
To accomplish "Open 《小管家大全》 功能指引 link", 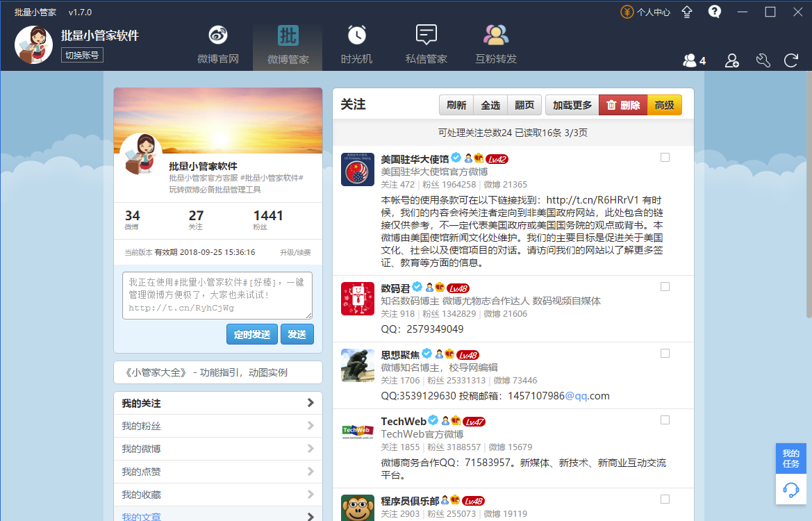I will (x=218, y=372).
